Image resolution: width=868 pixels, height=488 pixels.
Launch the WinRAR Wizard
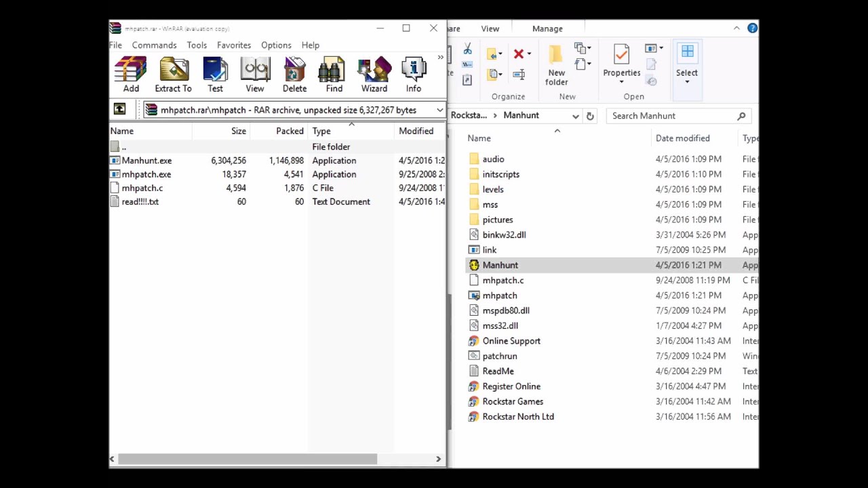pyautogui.click(x=374, y=75)
